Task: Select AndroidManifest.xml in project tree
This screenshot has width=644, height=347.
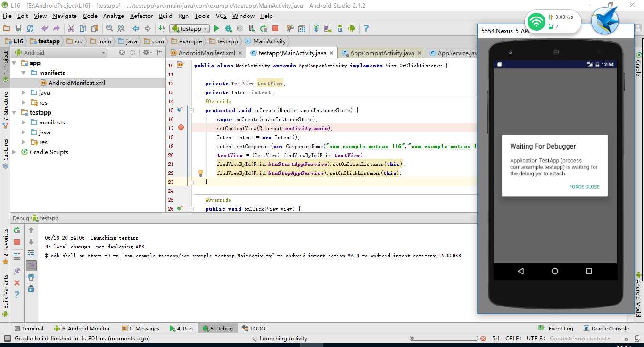Action: (x=76, y=83)
